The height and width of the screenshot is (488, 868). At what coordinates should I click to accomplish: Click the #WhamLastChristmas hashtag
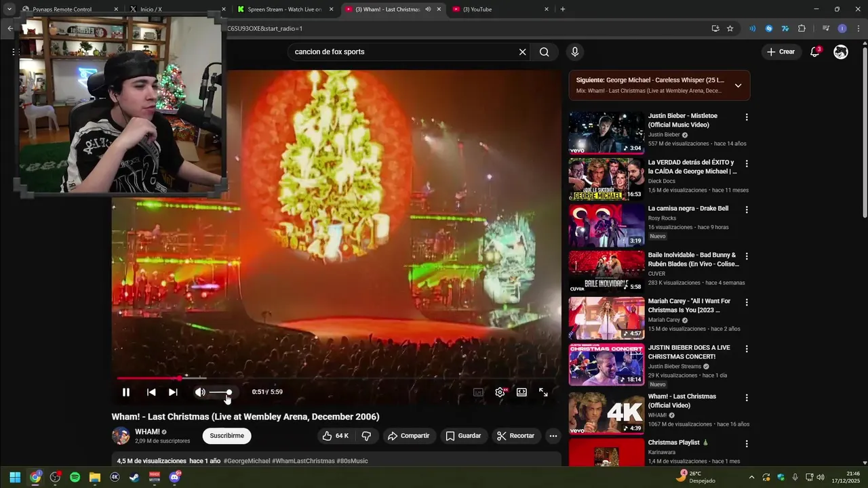(304, 461)
